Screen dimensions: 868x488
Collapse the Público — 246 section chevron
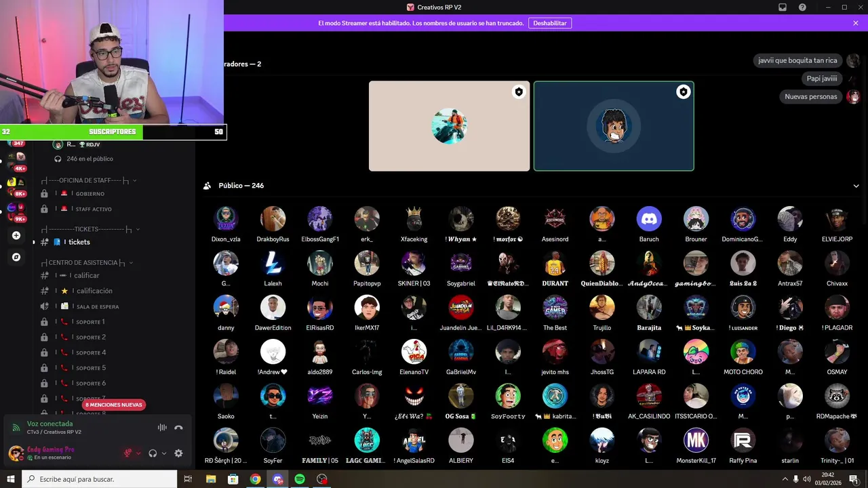tap(856, 186)
